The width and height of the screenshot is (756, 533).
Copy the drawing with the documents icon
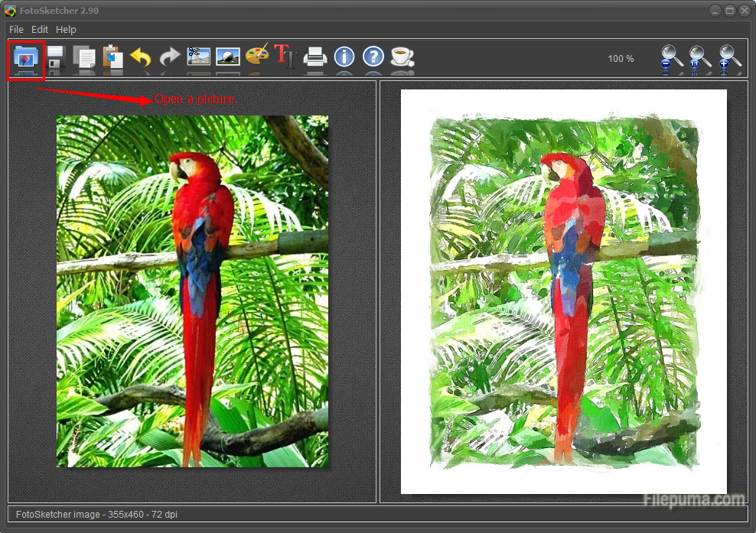(x=83, y=58)
